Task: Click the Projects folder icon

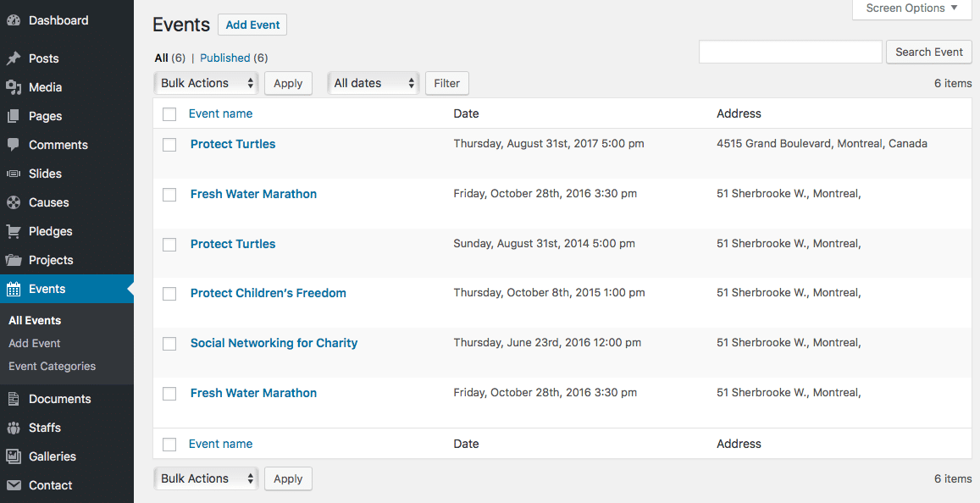Action: (13, 260)
